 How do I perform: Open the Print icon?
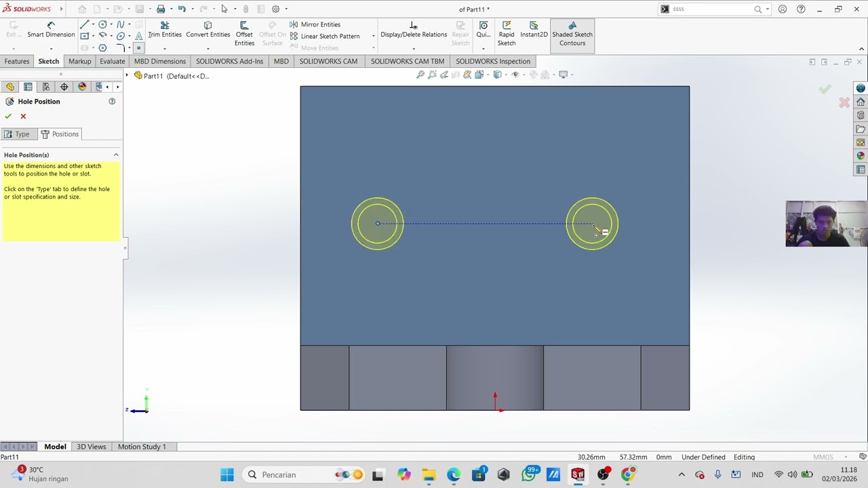click(x=161, y=9)
